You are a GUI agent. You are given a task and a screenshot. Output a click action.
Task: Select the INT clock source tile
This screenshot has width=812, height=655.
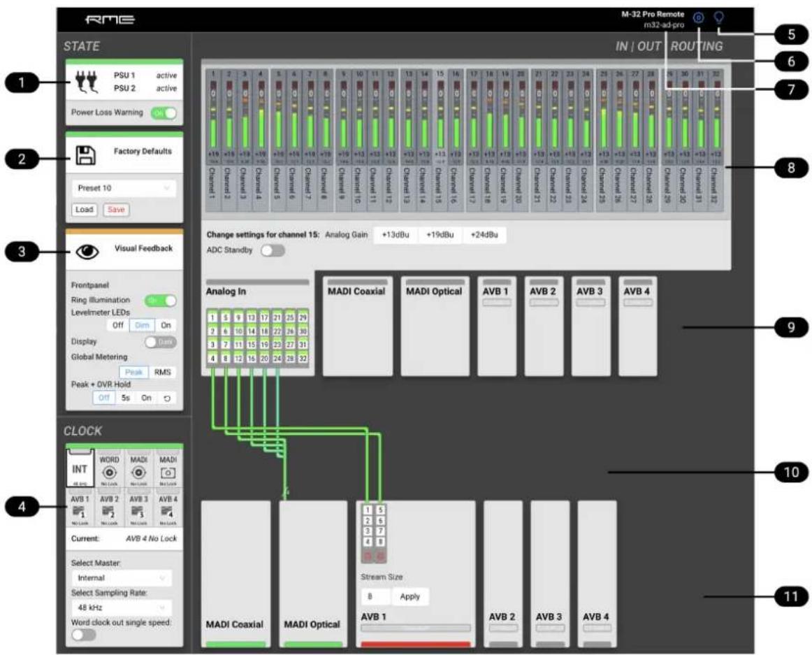click(80, 468)
